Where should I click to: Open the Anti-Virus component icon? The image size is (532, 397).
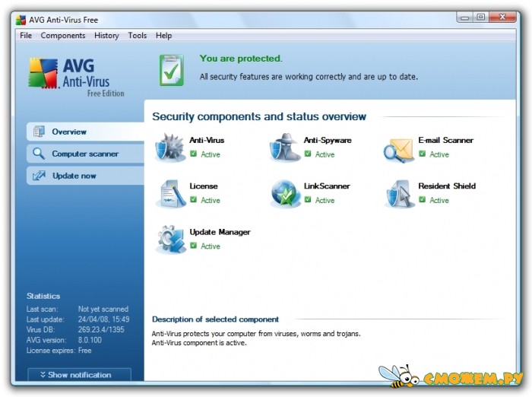170,148
